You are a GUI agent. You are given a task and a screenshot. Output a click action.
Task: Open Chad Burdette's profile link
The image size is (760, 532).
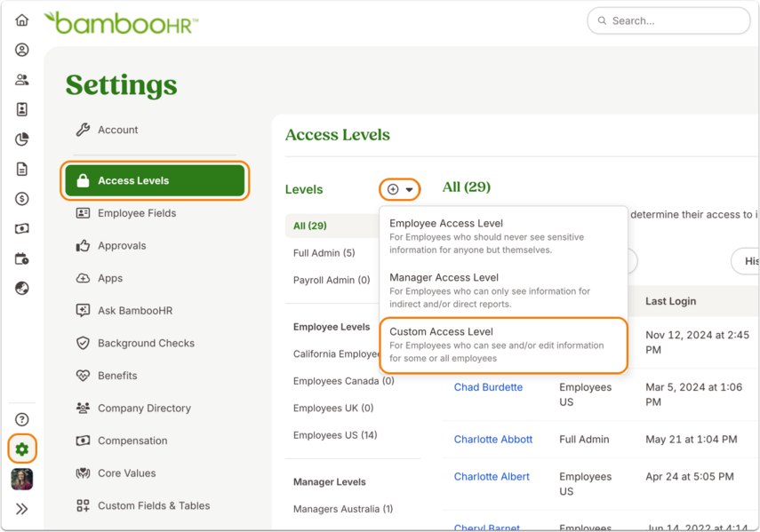pos(488,387)
